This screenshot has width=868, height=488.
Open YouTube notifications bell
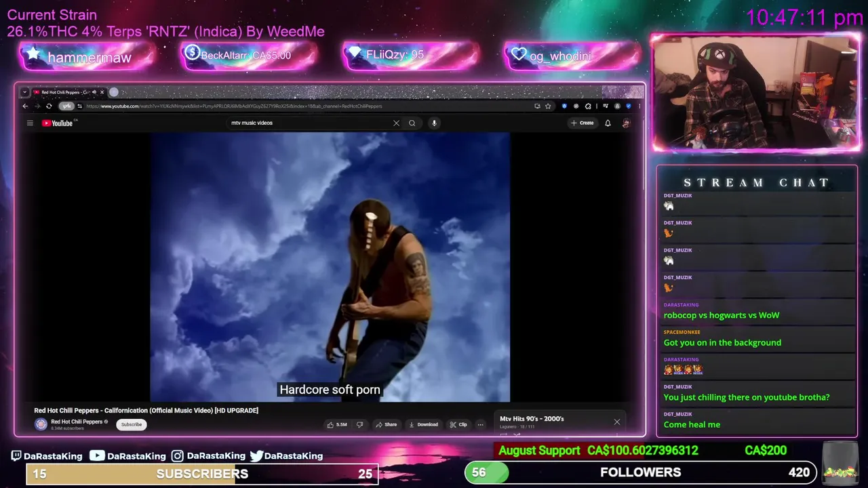(x=608, y=123)
